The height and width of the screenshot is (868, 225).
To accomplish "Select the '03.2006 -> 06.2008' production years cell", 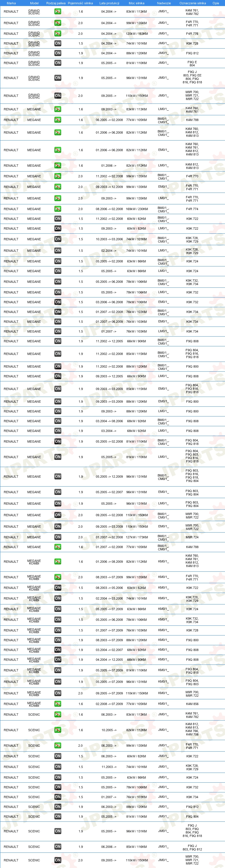I will [x=109, y=302].
